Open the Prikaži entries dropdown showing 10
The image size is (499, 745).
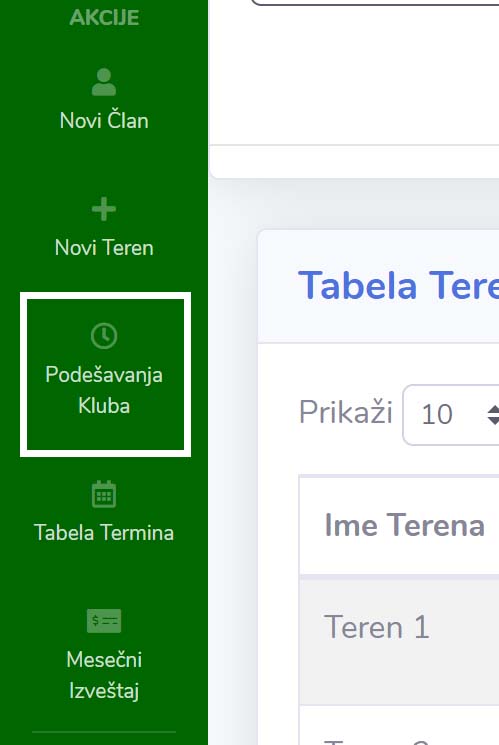click(451, 415)
